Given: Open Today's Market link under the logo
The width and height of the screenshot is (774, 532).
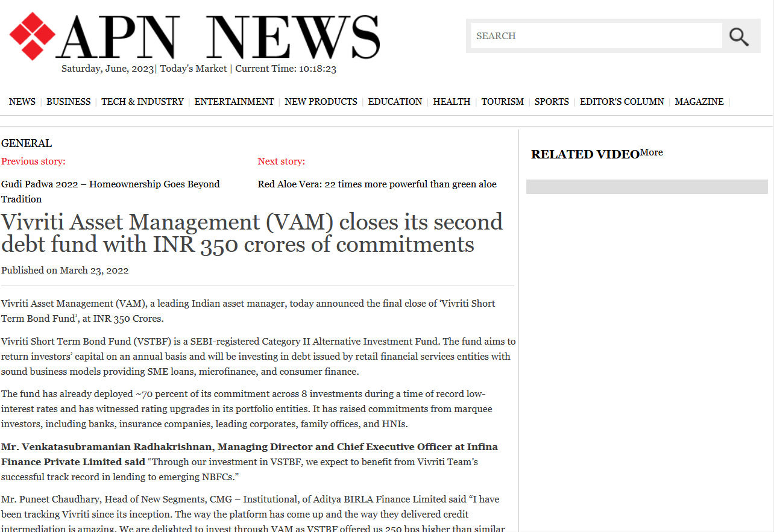Looking at the screenshot, I should point(193,69).
